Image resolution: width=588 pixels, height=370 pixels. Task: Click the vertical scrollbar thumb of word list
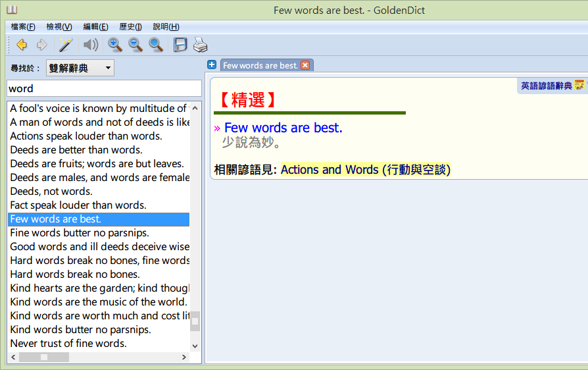pos(195,321)
